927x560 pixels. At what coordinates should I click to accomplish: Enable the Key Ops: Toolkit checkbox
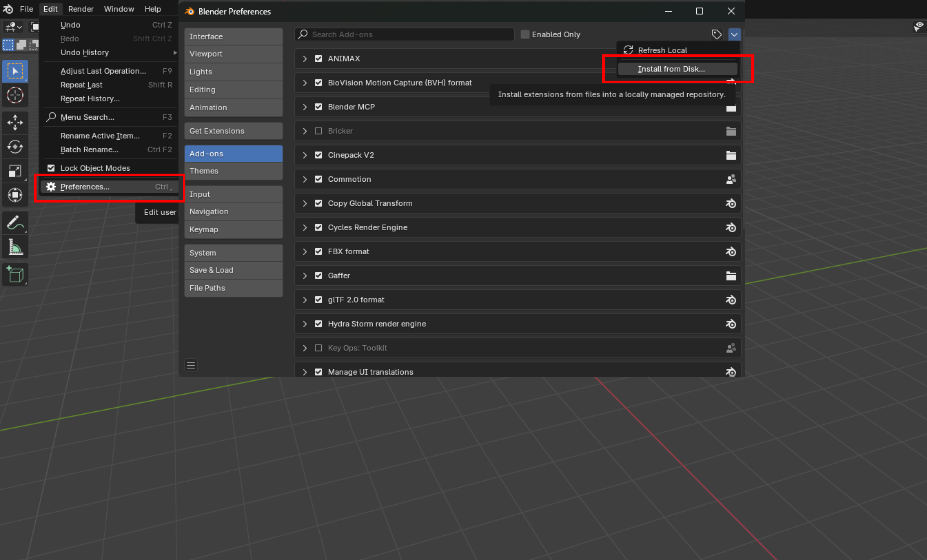318,348
